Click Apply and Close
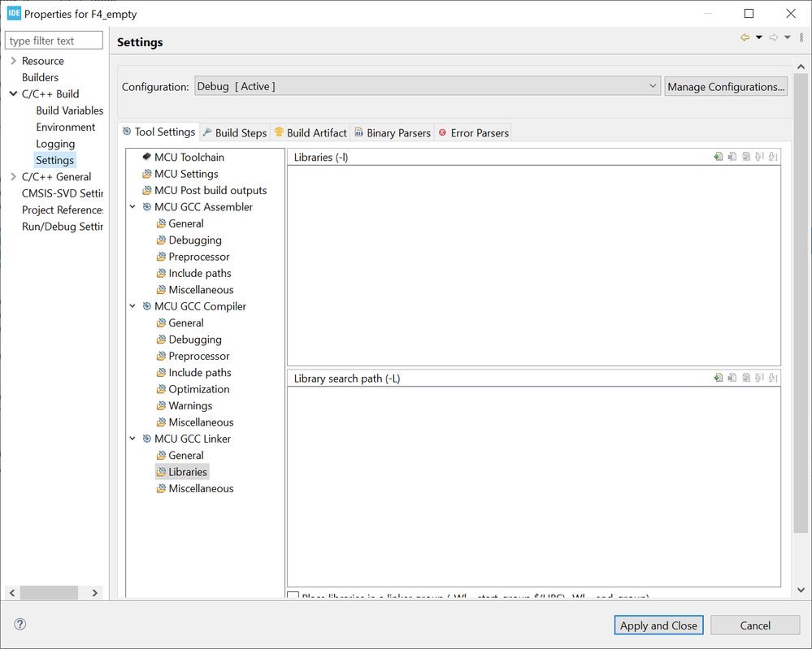This screenshot has width=812, height=649. tap(658, 625)
